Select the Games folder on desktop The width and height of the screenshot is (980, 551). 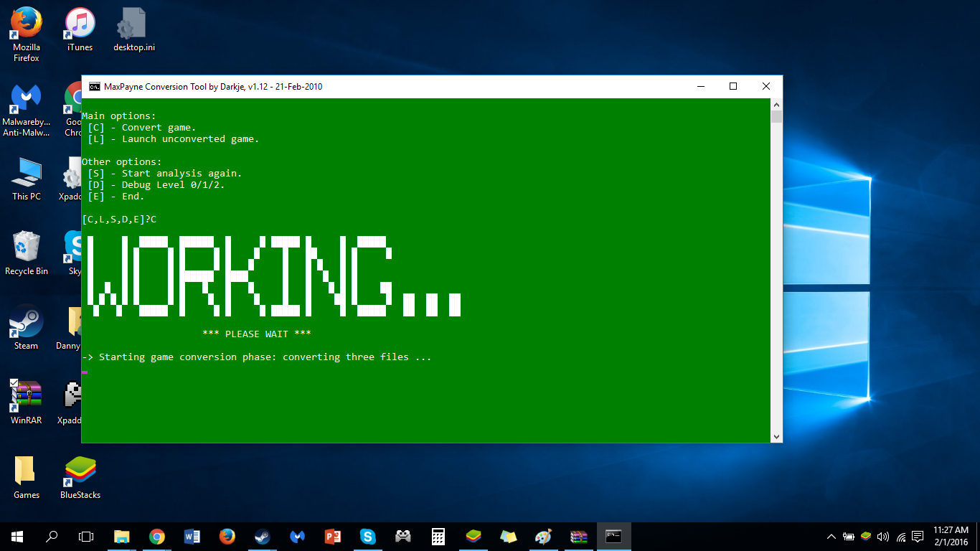tap(27, 478)
